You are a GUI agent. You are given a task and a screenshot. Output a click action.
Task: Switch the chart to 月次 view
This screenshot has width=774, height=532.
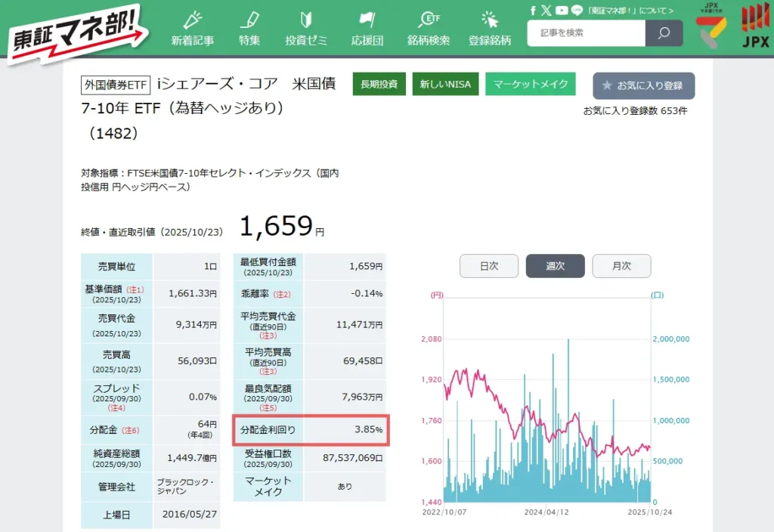point(621,266)
